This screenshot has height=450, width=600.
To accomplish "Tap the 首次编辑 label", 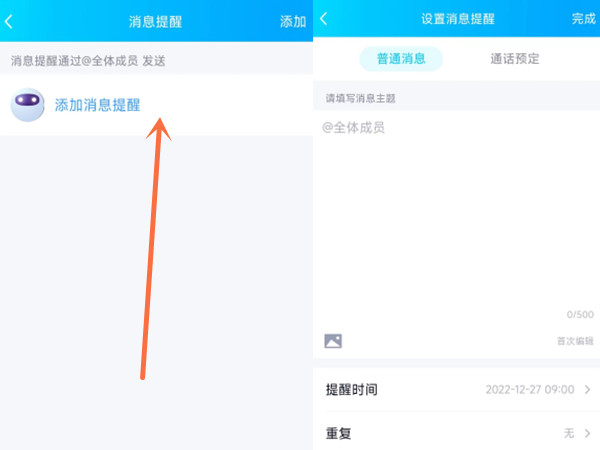I will [574, 341].
